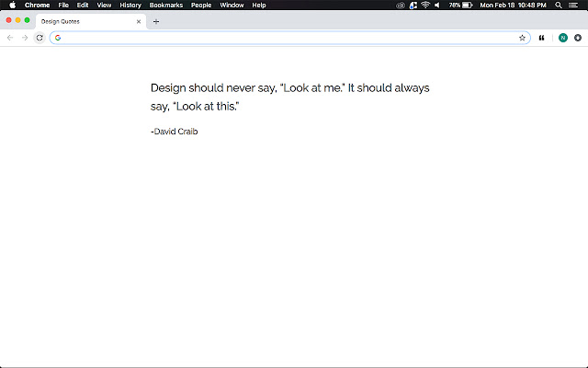This screenshot has width=588, height=368.
Task: Click the volume icon in menu bar
Action: tap(437, 5)
